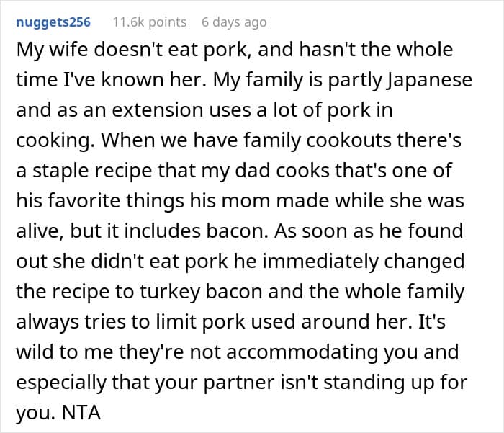
Task: Click the word Japanese in the comment
Action: pyautogui.click(x=429, y=80)
